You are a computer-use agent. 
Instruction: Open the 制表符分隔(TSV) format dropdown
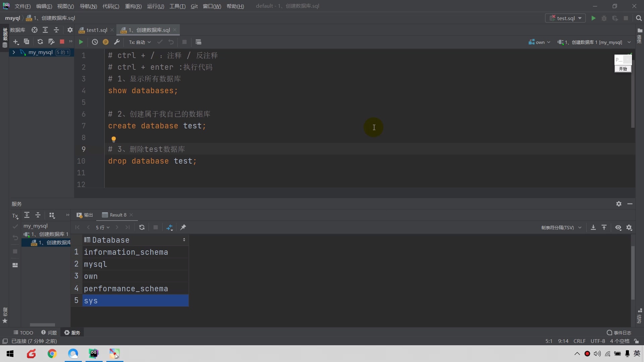click(561, 227)
